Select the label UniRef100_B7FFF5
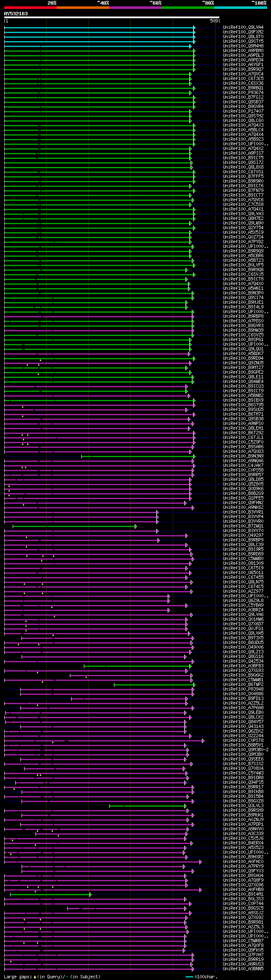The image size is (271, 980). click(x=243, y=177)
